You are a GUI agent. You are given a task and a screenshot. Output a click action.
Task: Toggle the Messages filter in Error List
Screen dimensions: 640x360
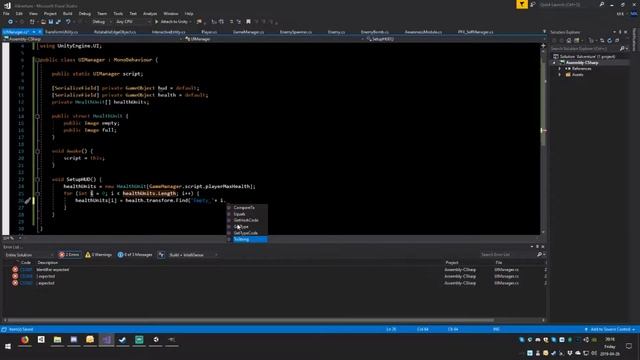pos(135,255)
